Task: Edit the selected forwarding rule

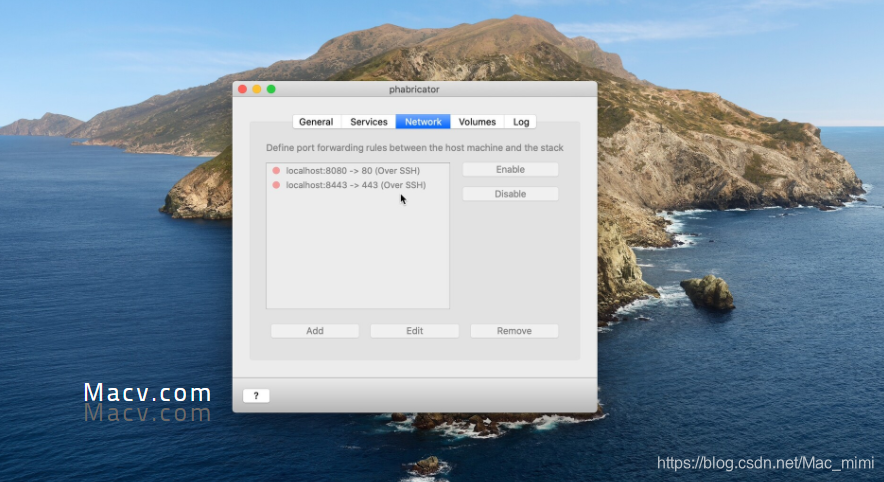Action: click(414, 331)
